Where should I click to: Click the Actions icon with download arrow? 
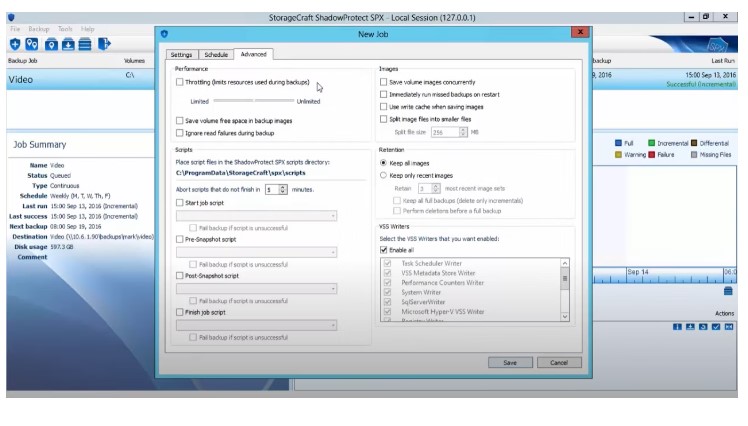(690, 327)
